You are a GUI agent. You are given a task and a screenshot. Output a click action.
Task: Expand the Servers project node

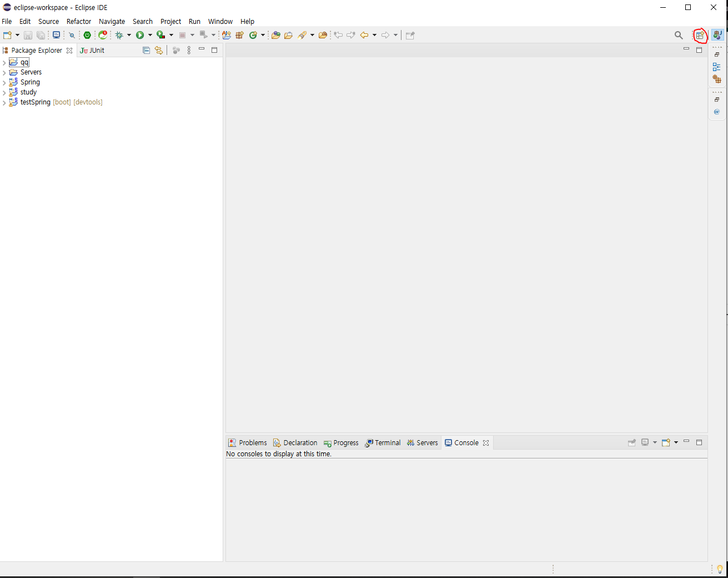click(x=4, y=73)
